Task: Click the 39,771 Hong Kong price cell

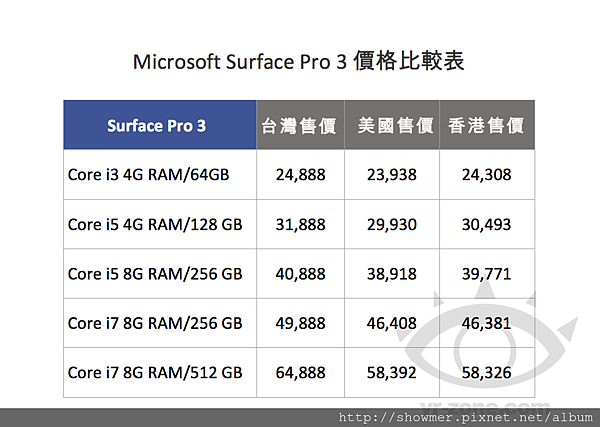Action: point(487,274)
